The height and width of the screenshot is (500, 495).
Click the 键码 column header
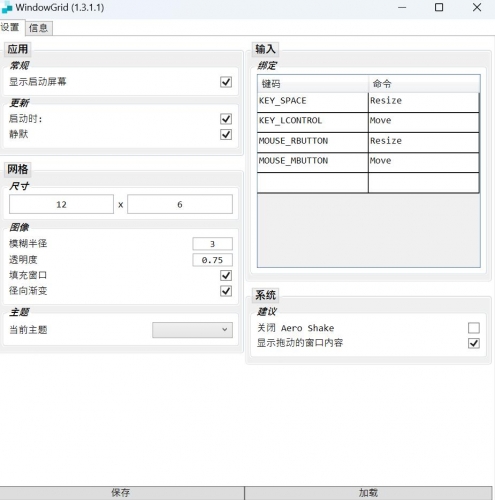313,84
